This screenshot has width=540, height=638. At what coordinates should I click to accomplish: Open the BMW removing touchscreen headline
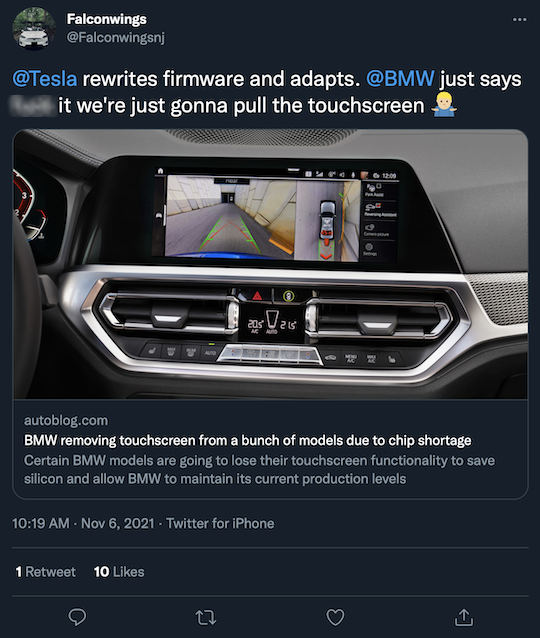pyautogui.click(x=247, y=440)
